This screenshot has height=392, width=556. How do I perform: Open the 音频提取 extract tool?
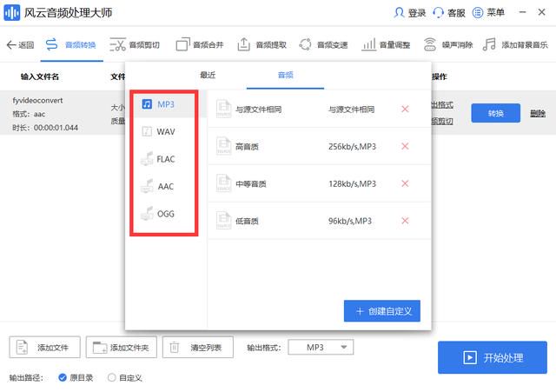[261, 44]
